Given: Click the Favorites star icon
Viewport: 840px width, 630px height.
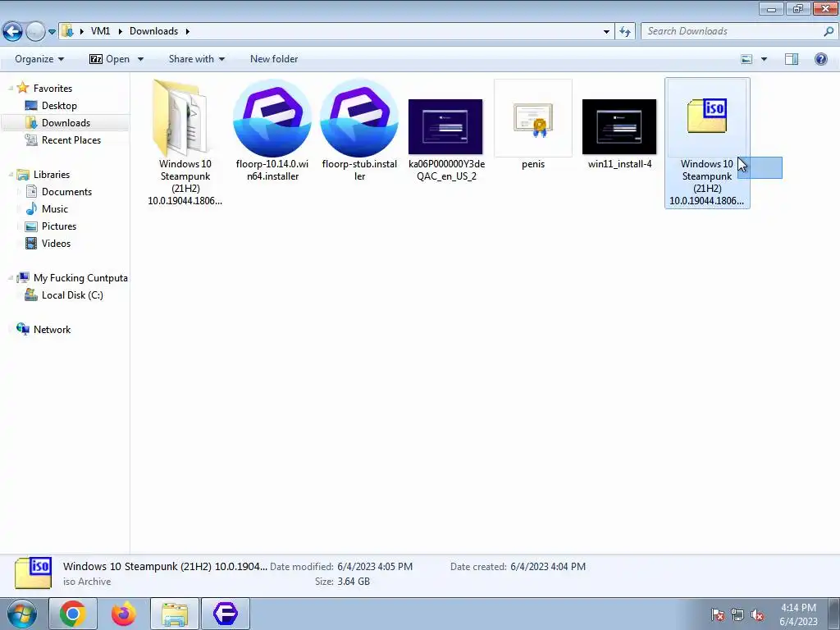Looking at the screenshot, I should 22,88.
